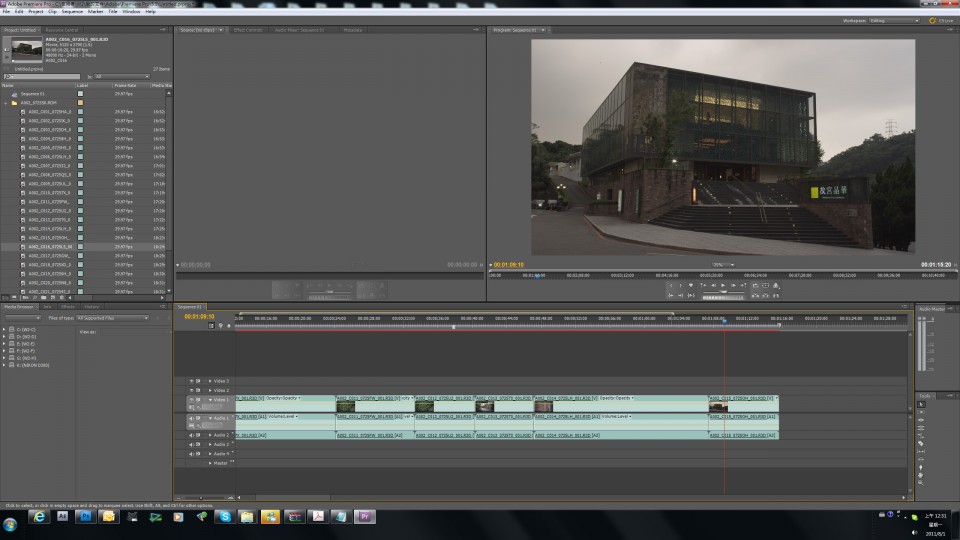Click the Program monitor playhead on scrub bar
This screenshot has height=540, width=960.
point(538,274)
